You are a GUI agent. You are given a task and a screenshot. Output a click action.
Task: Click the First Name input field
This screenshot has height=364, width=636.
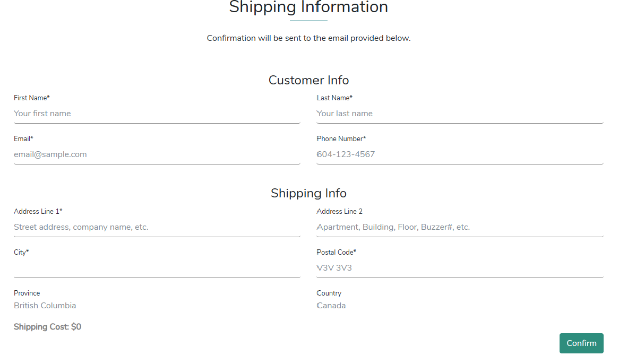pos(157,114)
